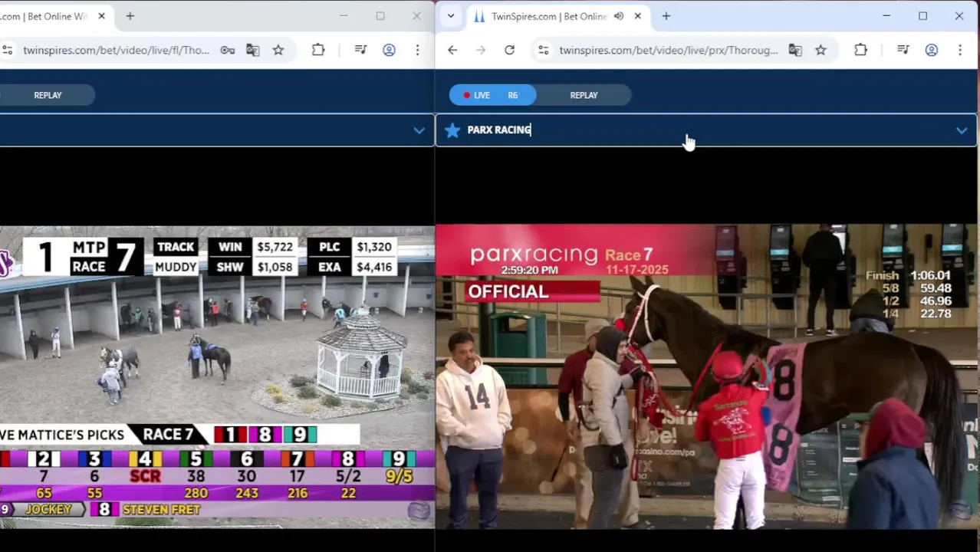Select TwinSpires tab in right window
This screenshot has width=980, height=552.
[549, 16]
